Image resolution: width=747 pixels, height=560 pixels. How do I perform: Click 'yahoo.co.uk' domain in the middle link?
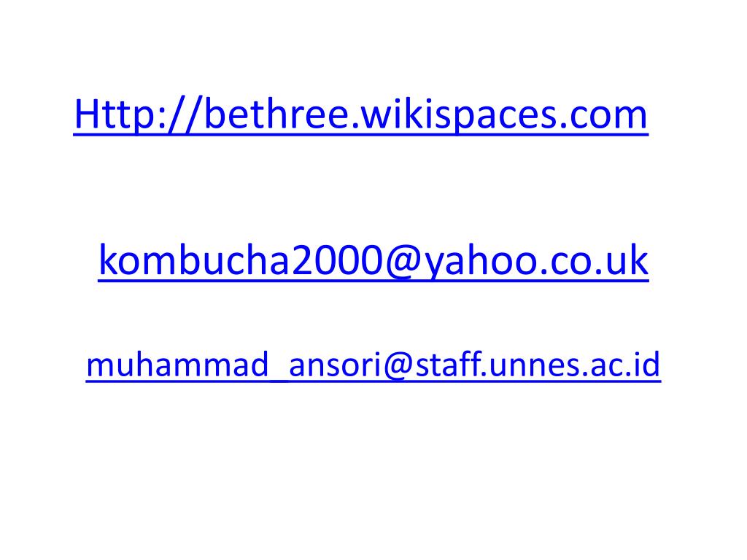536,262
